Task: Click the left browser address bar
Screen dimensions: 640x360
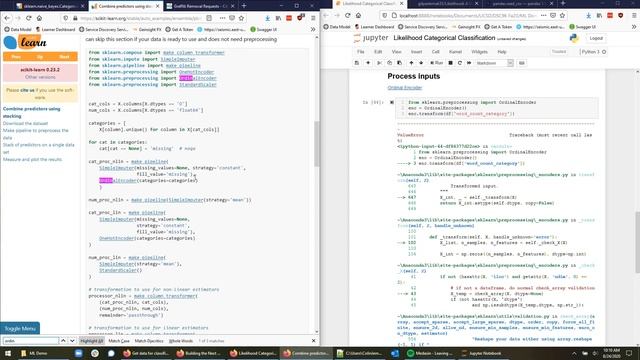Action: point(140,18)
